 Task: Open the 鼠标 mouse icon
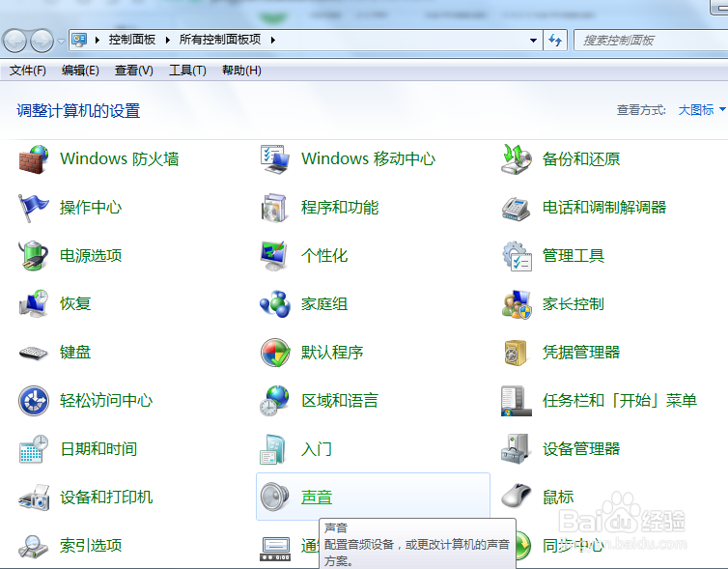click(x=517, y=497)
